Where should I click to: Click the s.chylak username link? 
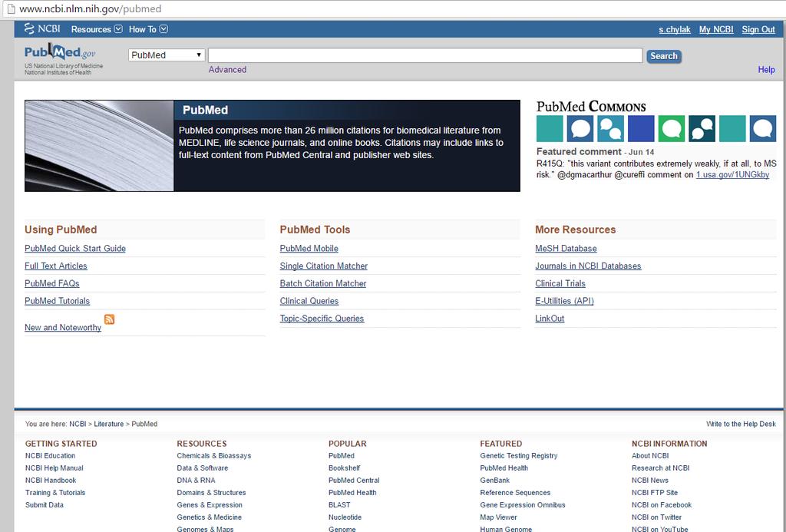(674, 30)
